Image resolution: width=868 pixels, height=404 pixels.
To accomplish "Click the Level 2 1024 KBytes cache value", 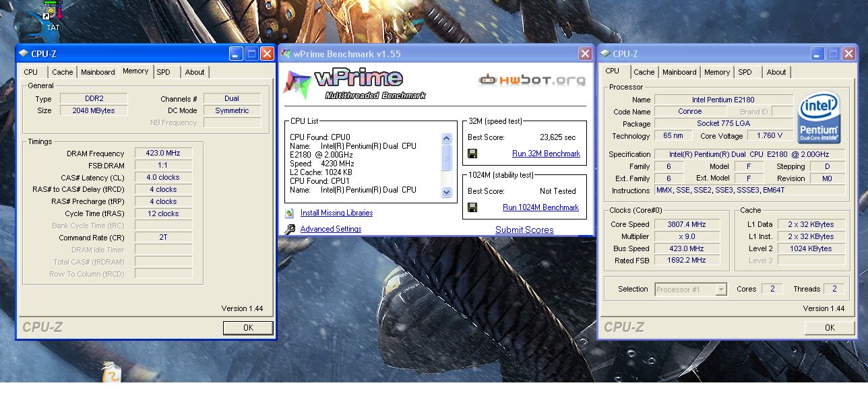I will (x=811, y=248).
